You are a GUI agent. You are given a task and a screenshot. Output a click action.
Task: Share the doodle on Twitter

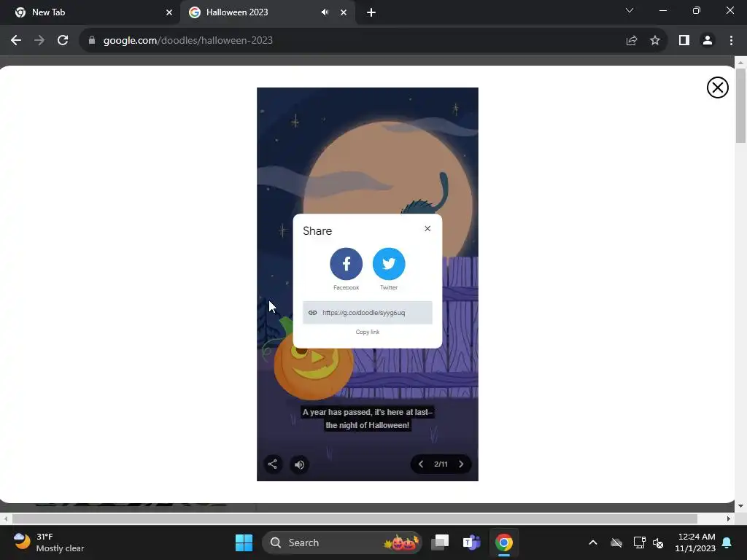coord(389,264)
